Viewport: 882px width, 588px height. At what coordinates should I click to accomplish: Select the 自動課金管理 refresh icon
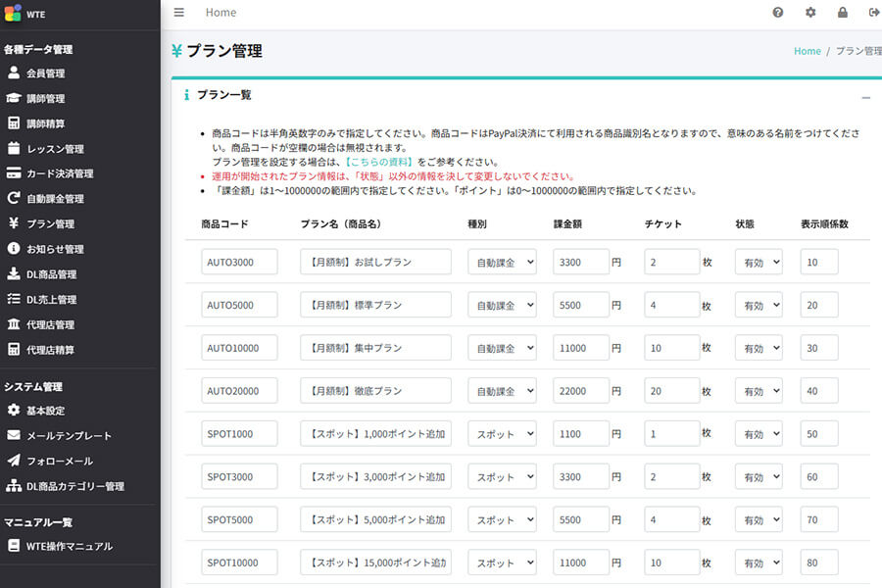click(x=14, y=198)
